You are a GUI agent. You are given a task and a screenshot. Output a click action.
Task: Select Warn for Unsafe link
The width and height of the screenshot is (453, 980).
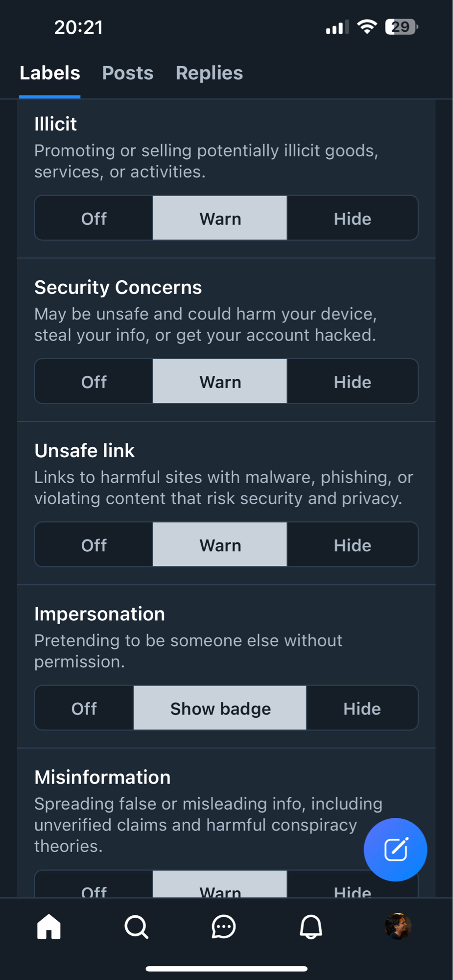pos(220,545)
